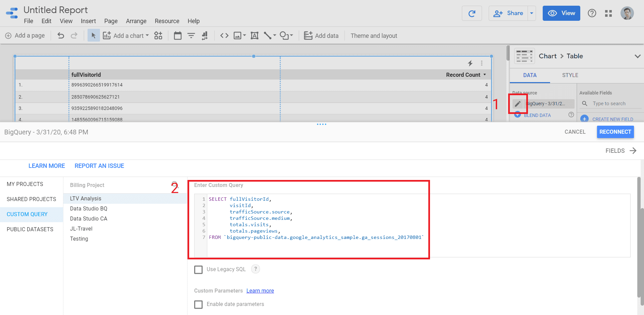Image resolution: width=644 pixels, height=315 pixels.
Task: Click the Untitled Report title
Action: 56,10
